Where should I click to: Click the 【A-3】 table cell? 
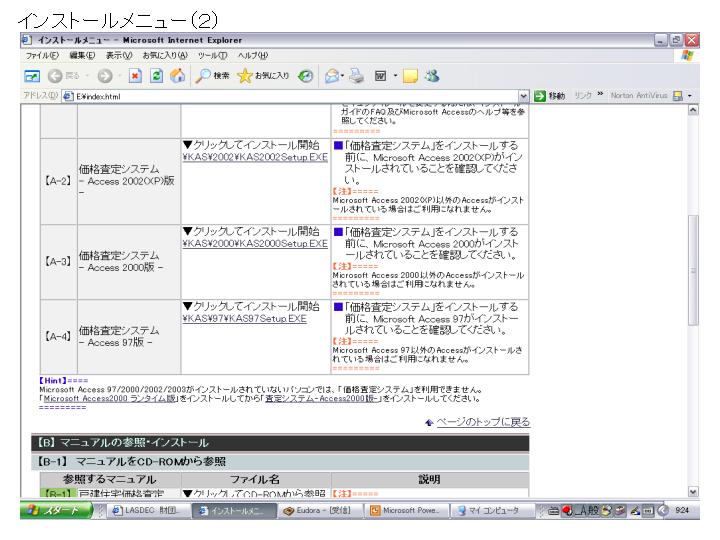tap(58, 262)
